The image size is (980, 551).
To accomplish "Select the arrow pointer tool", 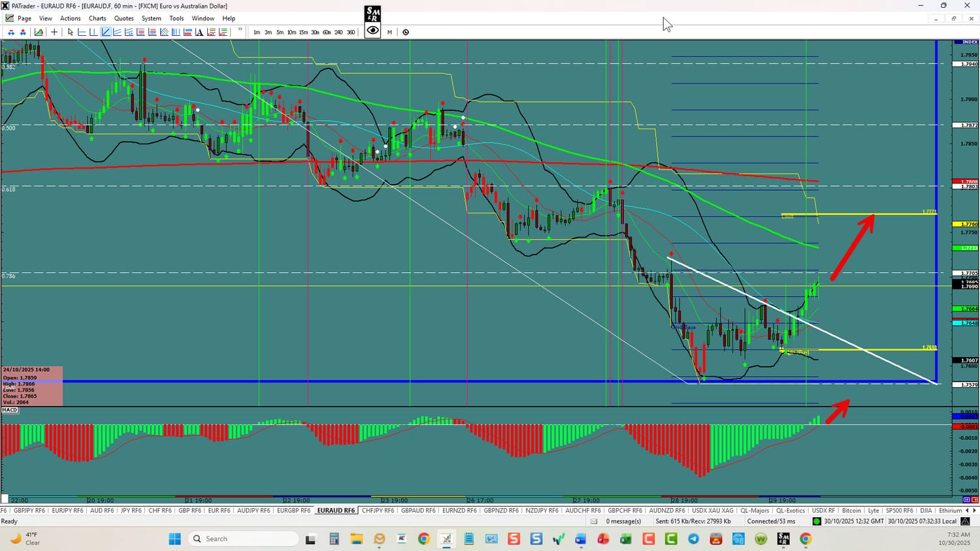I will coord(71,32).
